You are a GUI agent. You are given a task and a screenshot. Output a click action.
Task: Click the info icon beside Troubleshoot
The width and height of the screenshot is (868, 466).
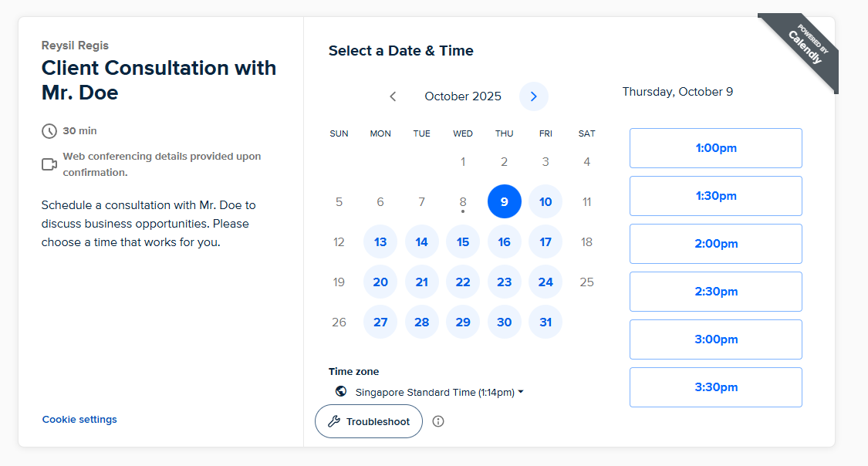pyautogui.click(x=438, y=421)
